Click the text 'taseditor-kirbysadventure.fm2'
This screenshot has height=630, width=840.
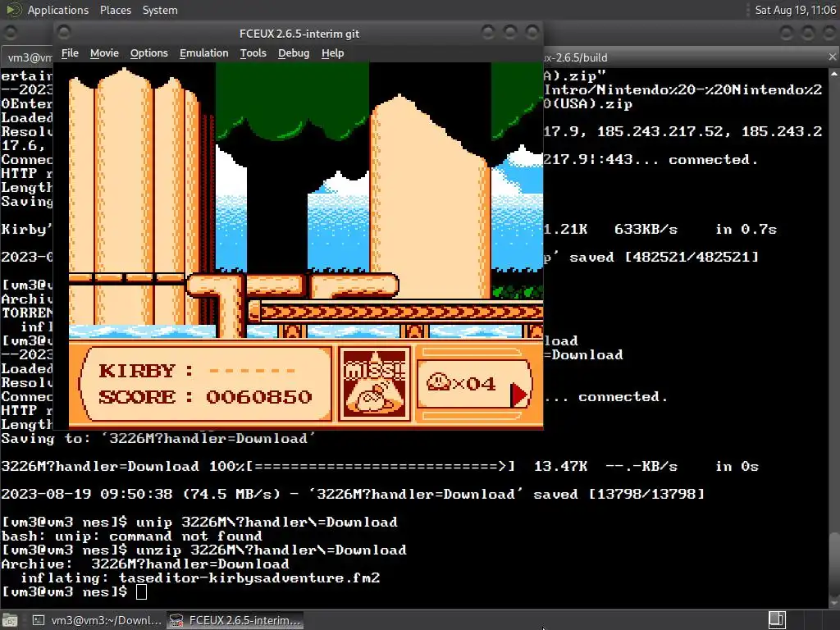tap(249, 577)
